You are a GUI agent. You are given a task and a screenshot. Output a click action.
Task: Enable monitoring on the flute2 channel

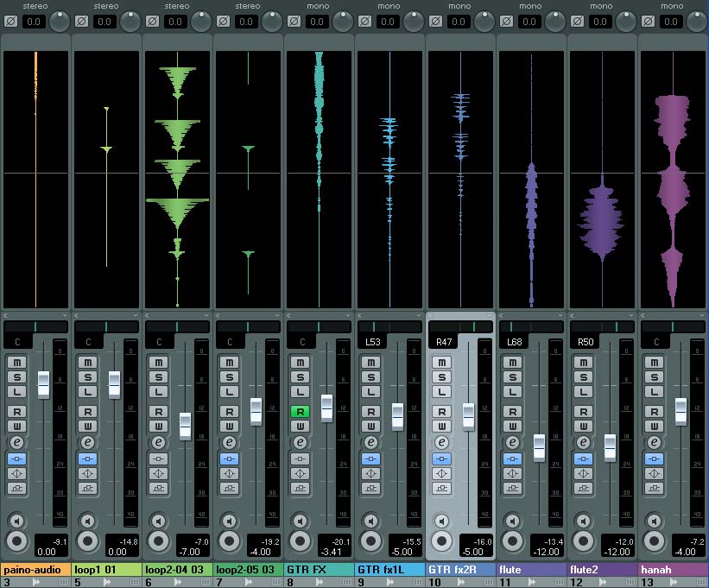coord(583,522)
